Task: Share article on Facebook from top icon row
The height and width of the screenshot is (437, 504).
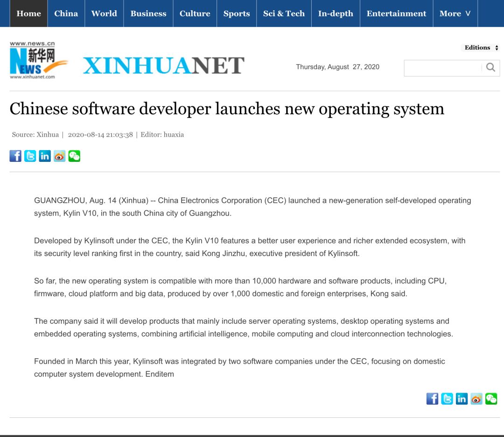Action: (15, 156)
